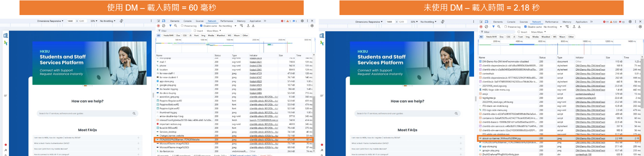The width and height of the screenshot is (644, 156).
Task: Open No throttling dropdown beside Disable cache, 2.18 秒 panel
Action: tap(553, 27)
